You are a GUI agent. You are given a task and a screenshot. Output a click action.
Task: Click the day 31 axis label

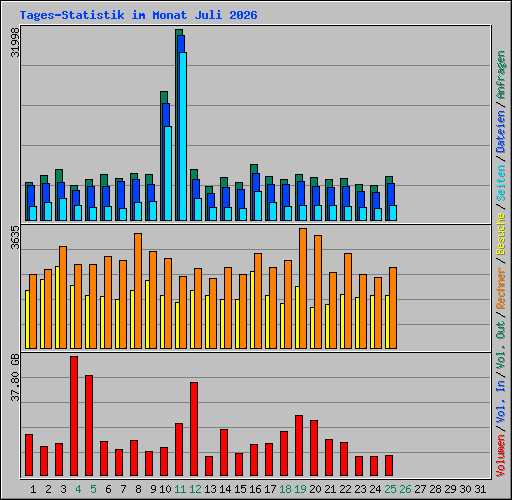click(480, 489)
